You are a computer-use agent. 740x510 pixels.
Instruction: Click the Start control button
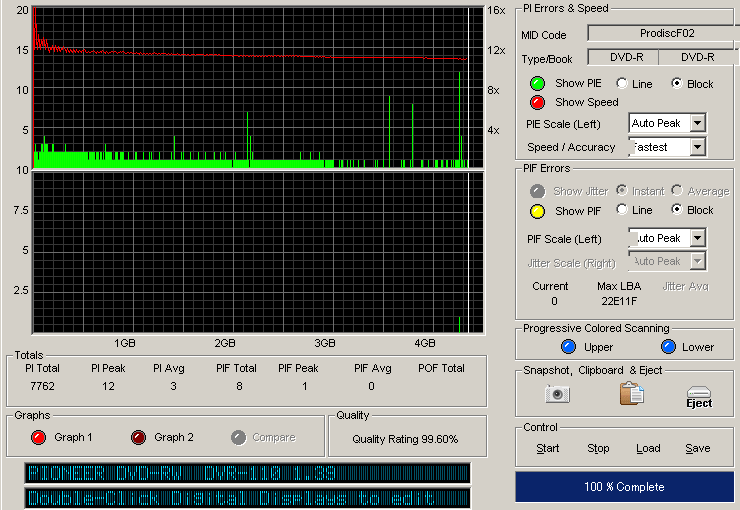[x=547, y=448]
